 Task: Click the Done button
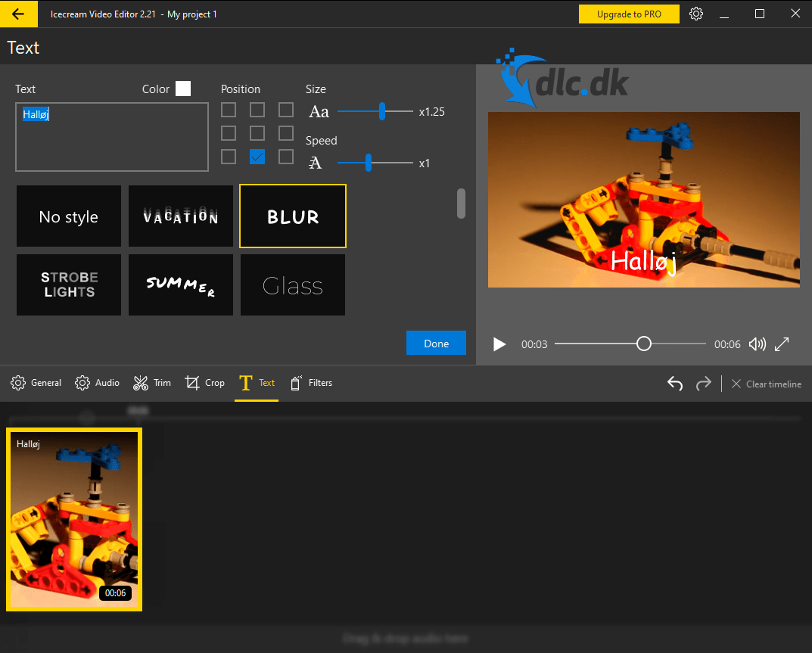pyautogui.click(x=436, y=343)
